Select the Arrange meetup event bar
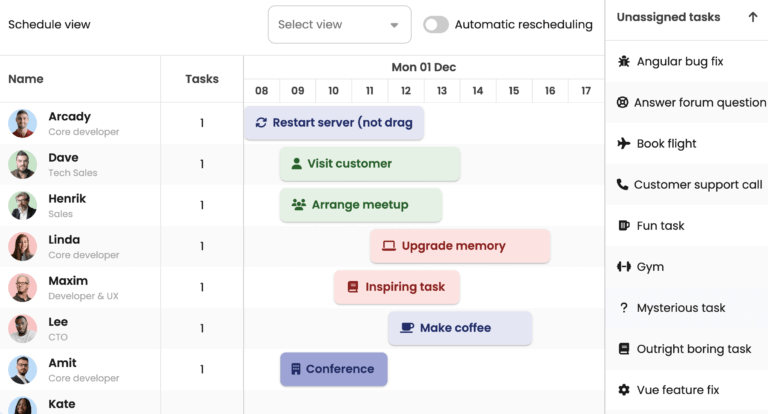This screenshot has height=414, width=768. 361,205
